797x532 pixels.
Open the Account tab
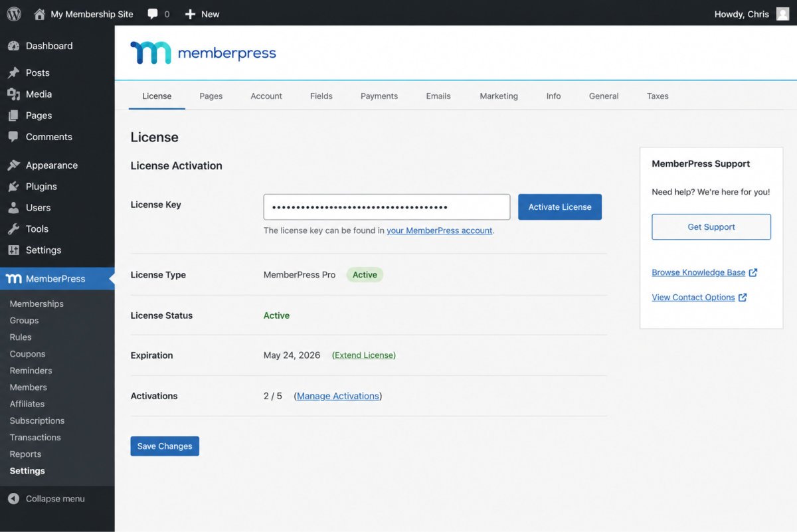click(266, 96)
